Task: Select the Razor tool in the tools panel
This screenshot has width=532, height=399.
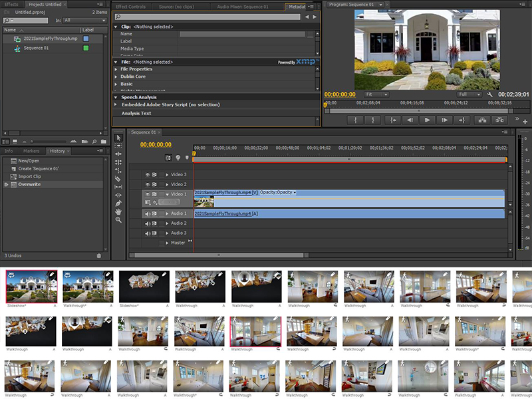Action: [118, 179]
